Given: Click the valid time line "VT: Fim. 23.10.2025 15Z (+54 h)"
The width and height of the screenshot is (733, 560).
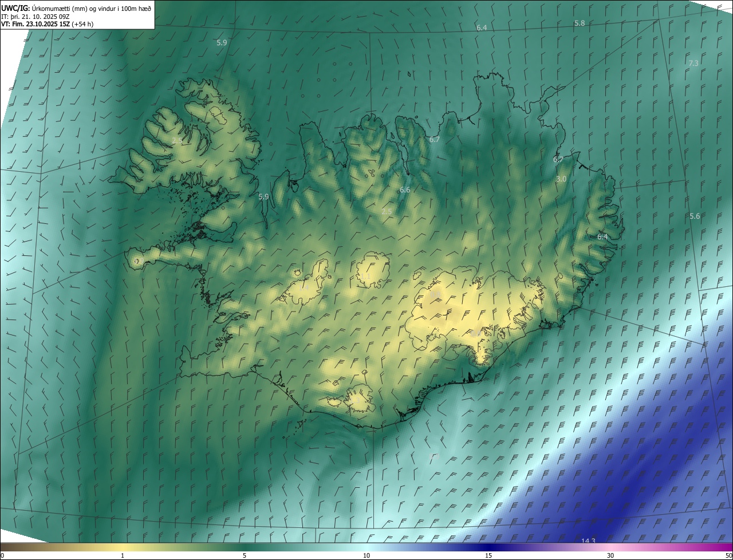Looking at the screenshot, I should [x=47, y=25].
